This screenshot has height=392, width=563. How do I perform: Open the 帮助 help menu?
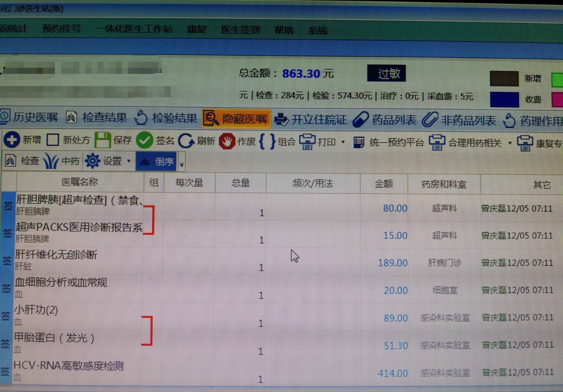pyautogui.click(x=284, y=30)
